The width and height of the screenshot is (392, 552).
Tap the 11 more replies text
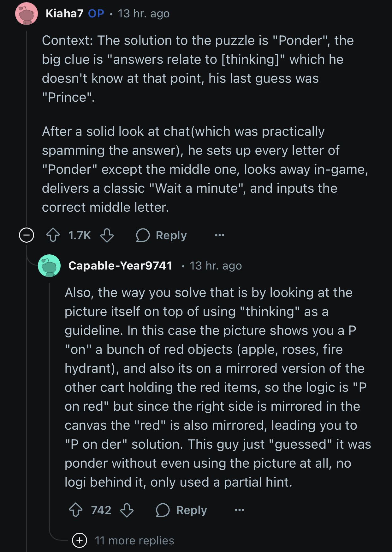(134, 540)
